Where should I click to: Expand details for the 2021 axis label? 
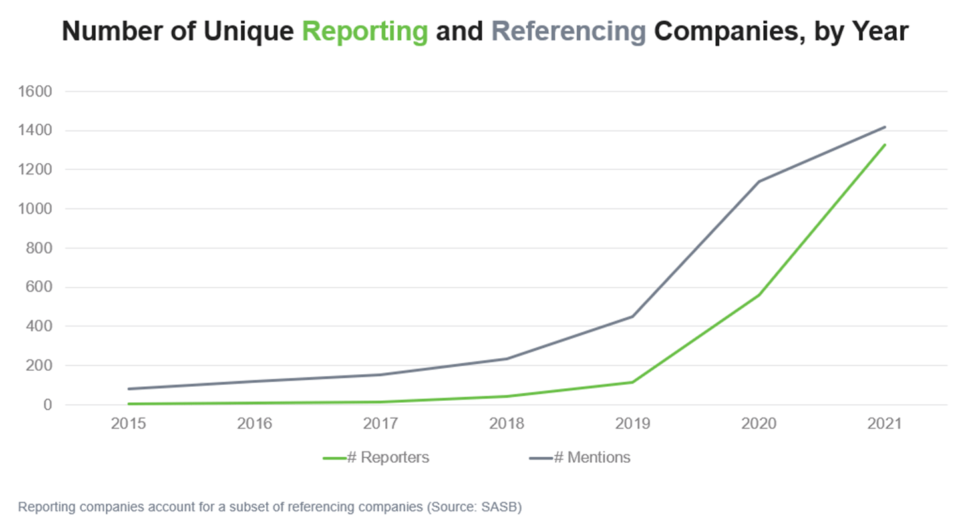point(885,423)
